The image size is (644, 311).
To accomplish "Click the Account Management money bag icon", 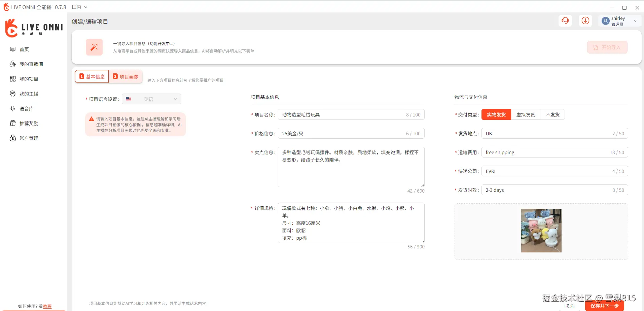I will click(13, 138).
